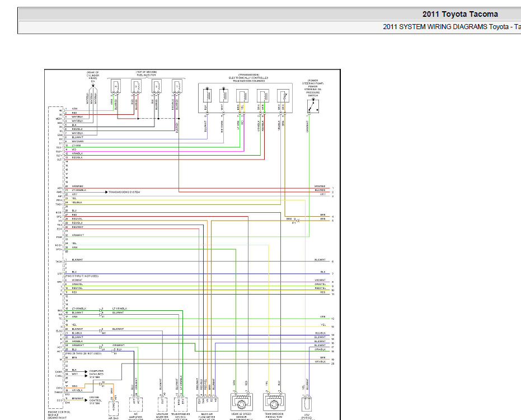Click off-page connector number 7 on BLU wire
The image size is (521, 420).
pyautogui.click(x=332, y=274)
